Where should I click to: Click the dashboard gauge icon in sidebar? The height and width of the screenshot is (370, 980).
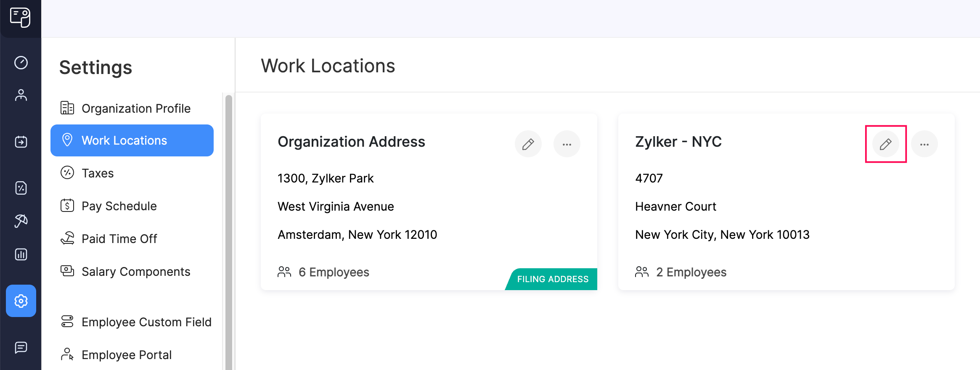(x=21, y=63)
